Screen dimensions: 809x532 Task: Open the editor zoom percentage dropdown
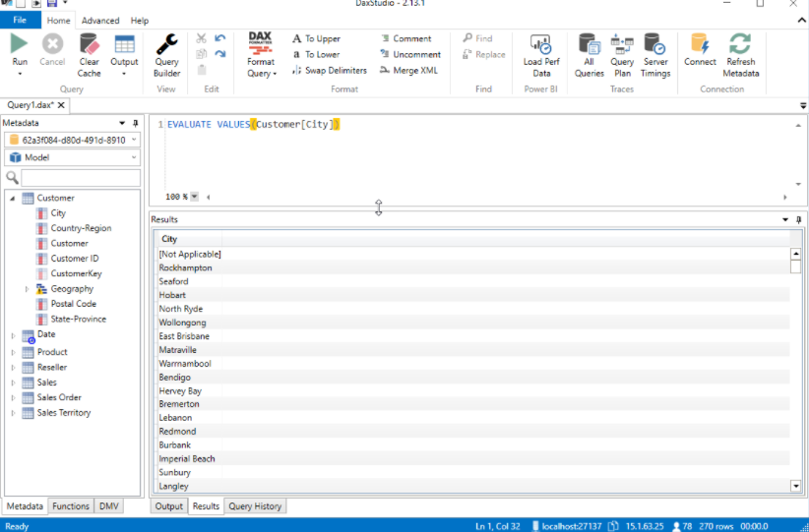(195, 197)
